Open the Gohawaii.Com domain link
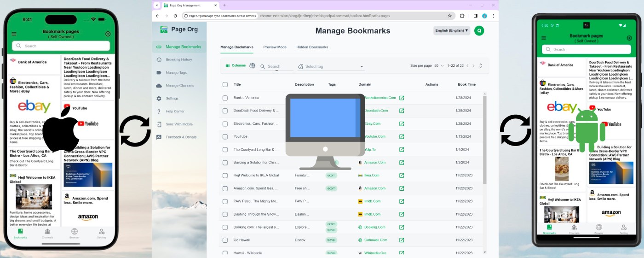This screenshot has height=258, width=644. [376, 240]
